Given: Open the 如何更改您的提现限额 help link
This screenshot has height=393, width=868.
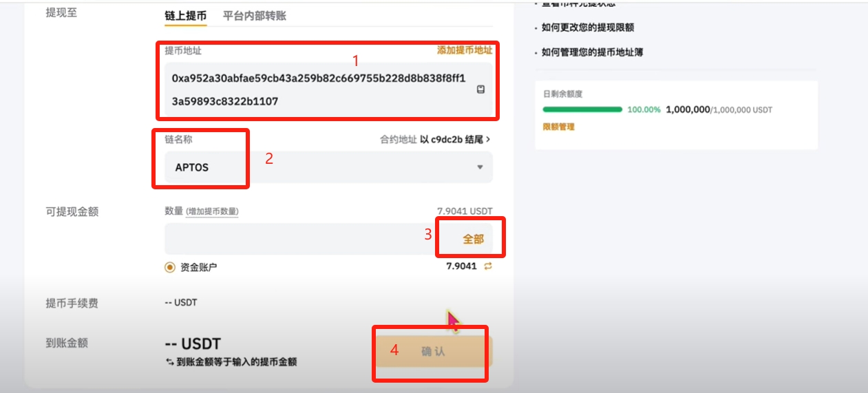Looking at the screenshot, I should (x=588, y=28).
